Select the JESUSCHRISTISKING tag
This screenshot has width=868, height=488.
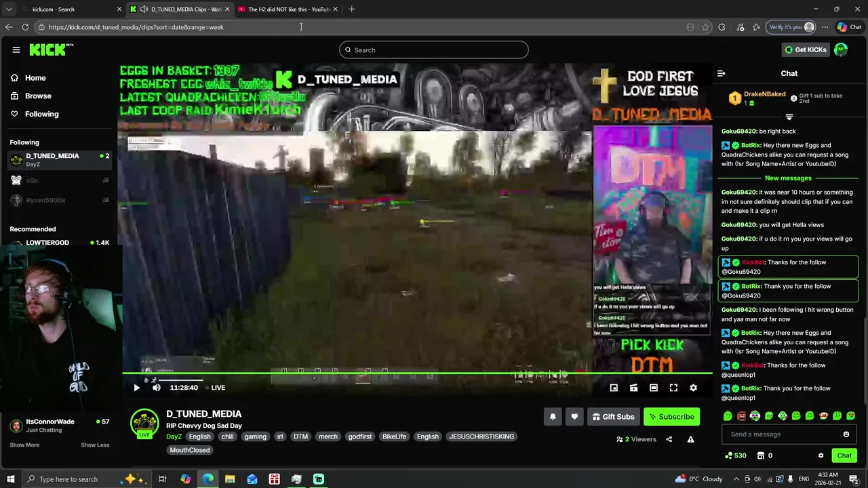[x=481, y=436]
